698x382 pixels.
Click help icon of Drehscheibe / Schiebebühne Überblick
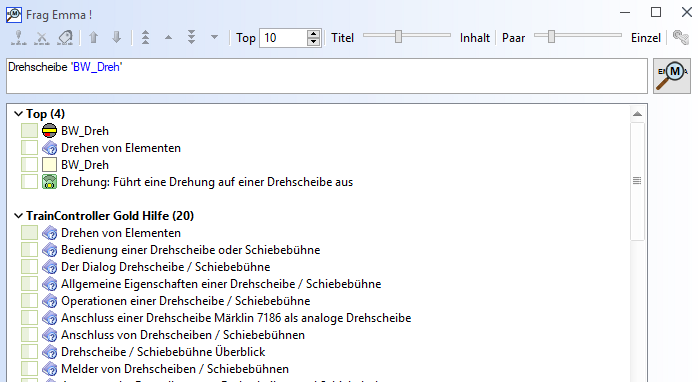pyautogui.click(x=49, y=352)
